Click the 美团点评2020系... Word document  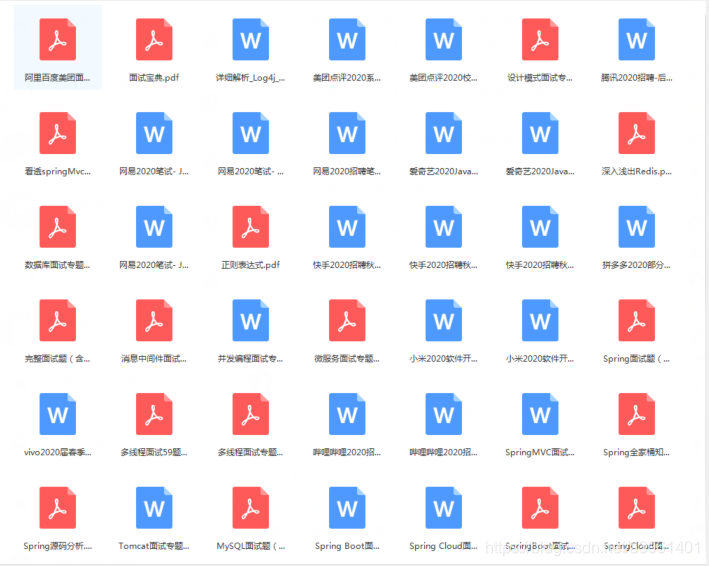pos(347,39)
